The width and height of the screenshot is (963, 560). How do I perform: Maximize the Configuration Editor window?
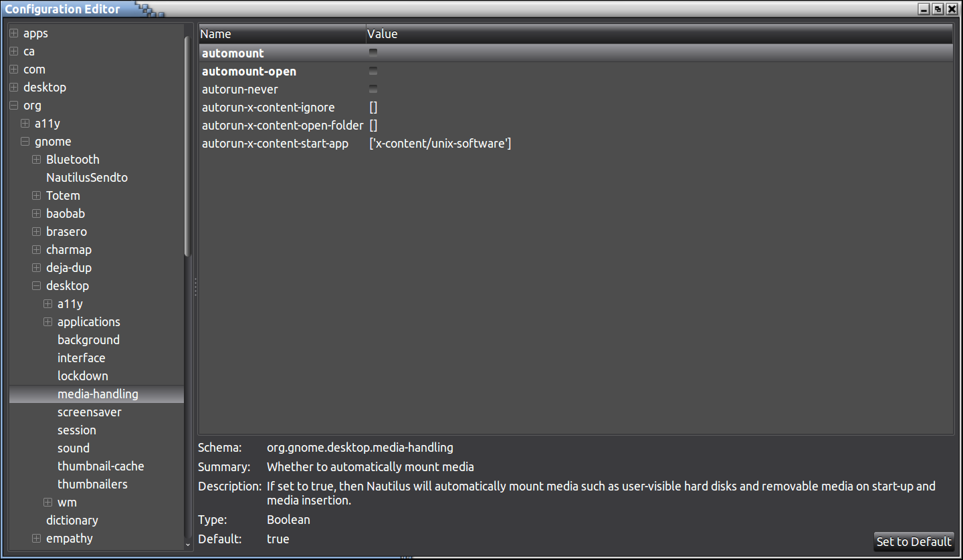(x=938, y=9)
